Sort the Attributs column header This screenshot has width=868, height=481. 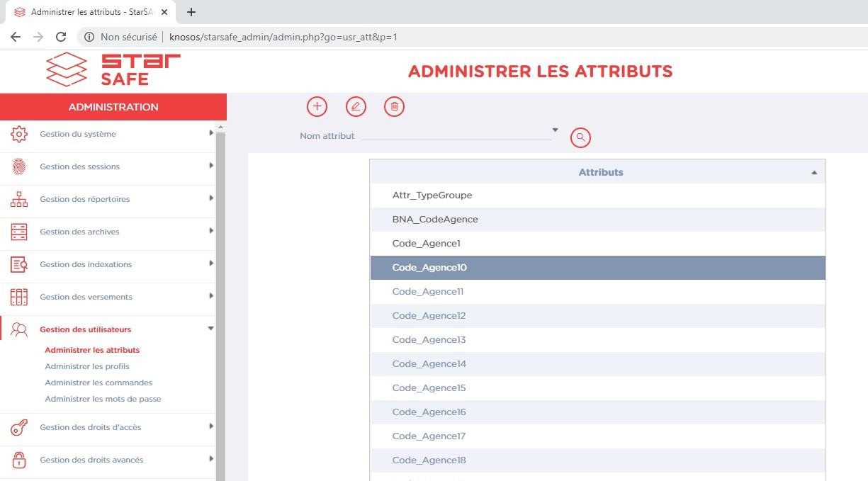[600, 172]
